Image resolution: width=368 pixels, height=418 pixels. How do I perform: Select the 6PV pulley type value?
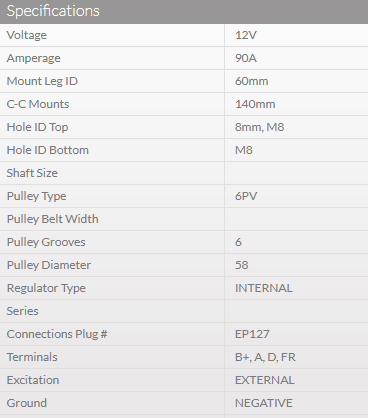tap(246, 196)
